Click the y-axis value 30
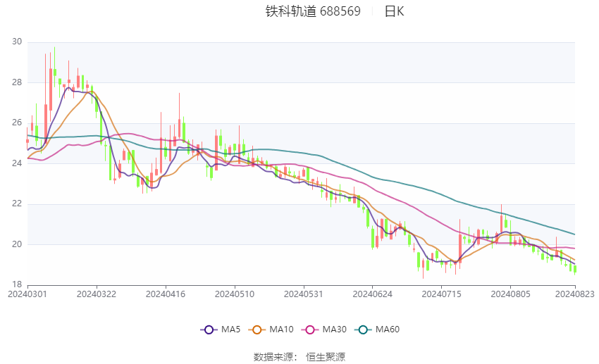Screen dimensions: 599x364 17,42
